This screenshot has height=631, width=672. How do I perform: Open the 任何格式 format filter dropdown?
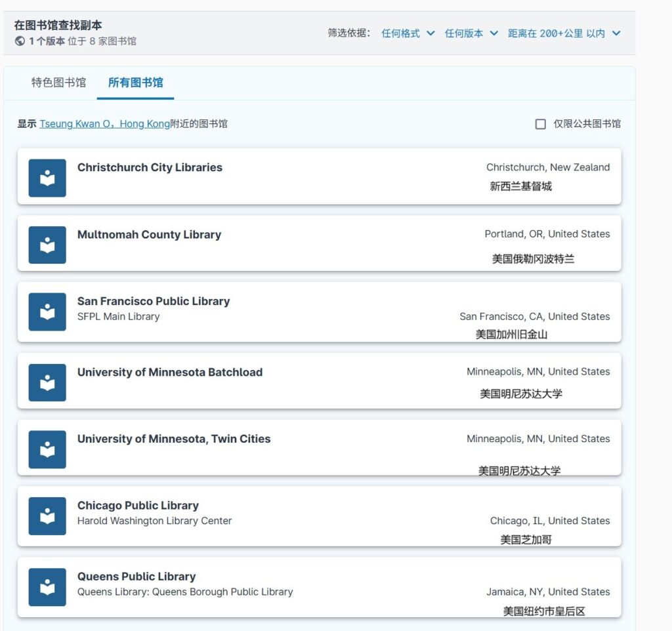pos(408,33)
